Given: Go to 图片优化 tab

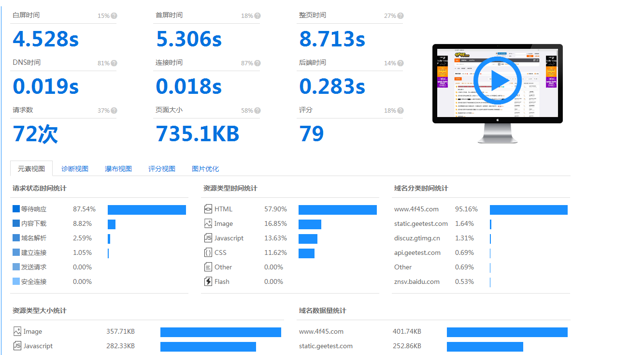Looking at the screenshot, I should [205, 169].
